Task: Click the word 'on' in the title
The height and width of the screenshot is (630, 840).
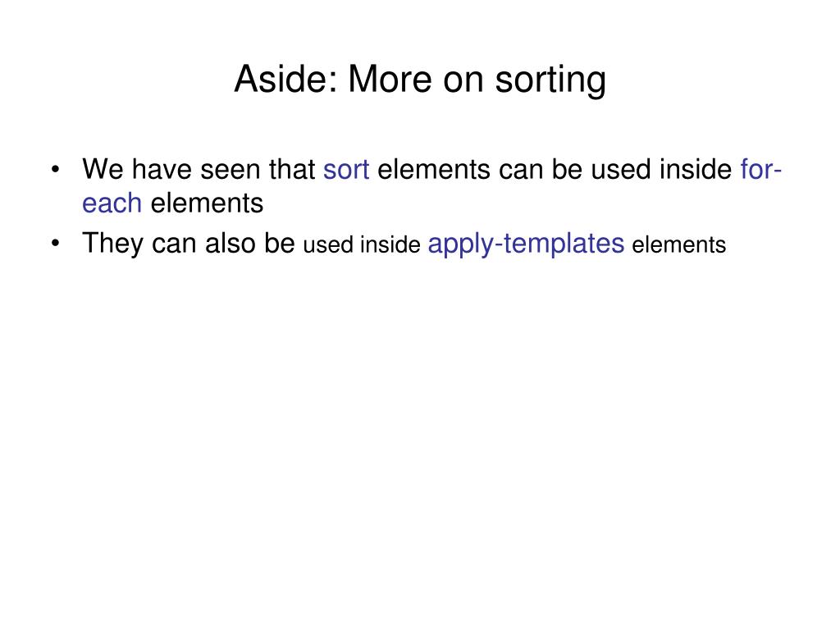Action: pyautogui.click(x=463, y=80)
